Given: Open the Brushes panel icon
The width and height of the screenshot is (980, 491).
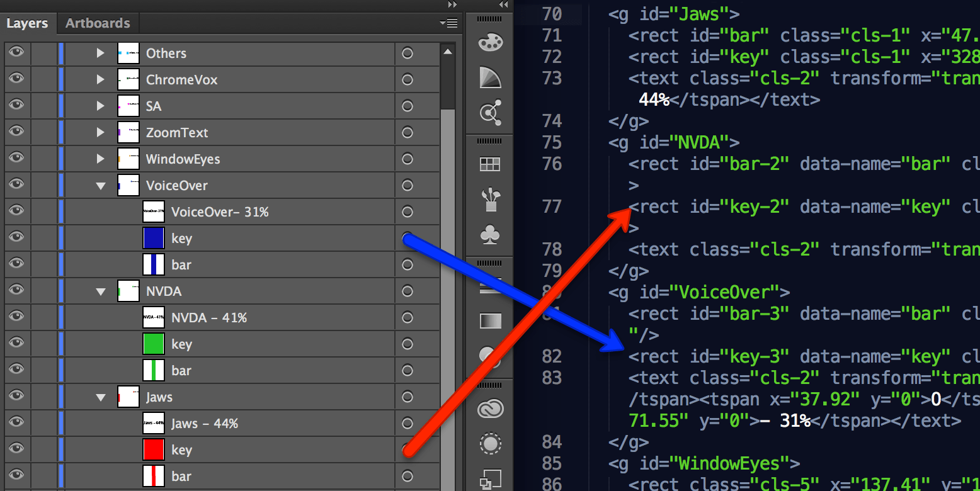Looking at the screenshot, I should [x=490, y=200].
